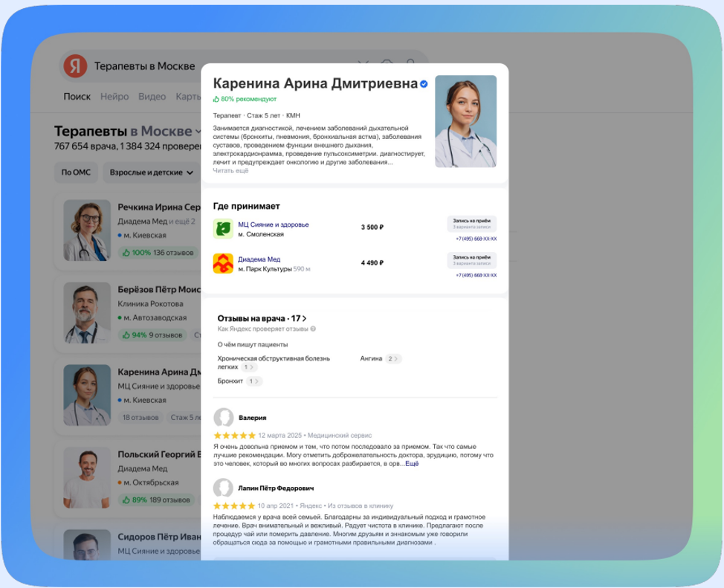Viewport: 724px width, 588px height.
Task: Expand the Отзывы на врача · 17 section
Action: [x=262, y=318]
